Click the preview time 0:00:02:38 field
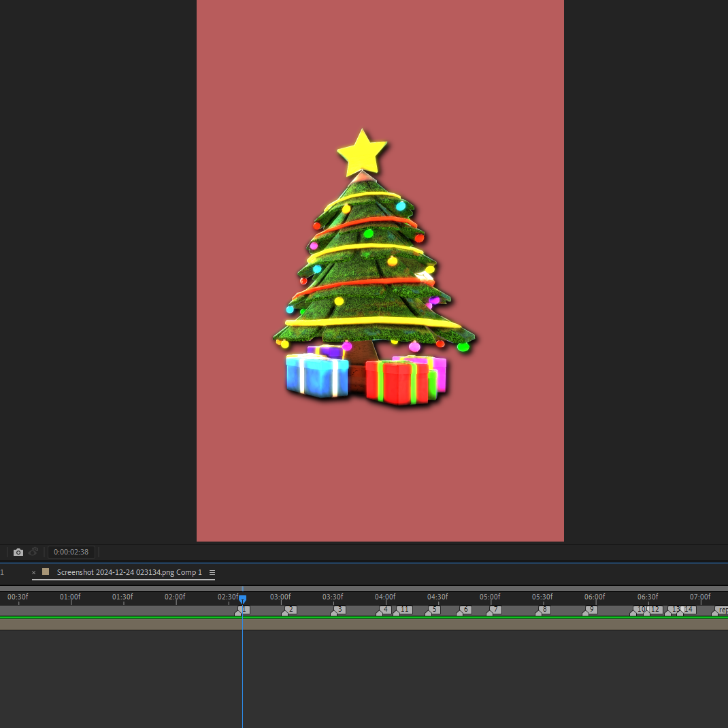The height and width of the screenshot is (728, 728). [71, 552]
